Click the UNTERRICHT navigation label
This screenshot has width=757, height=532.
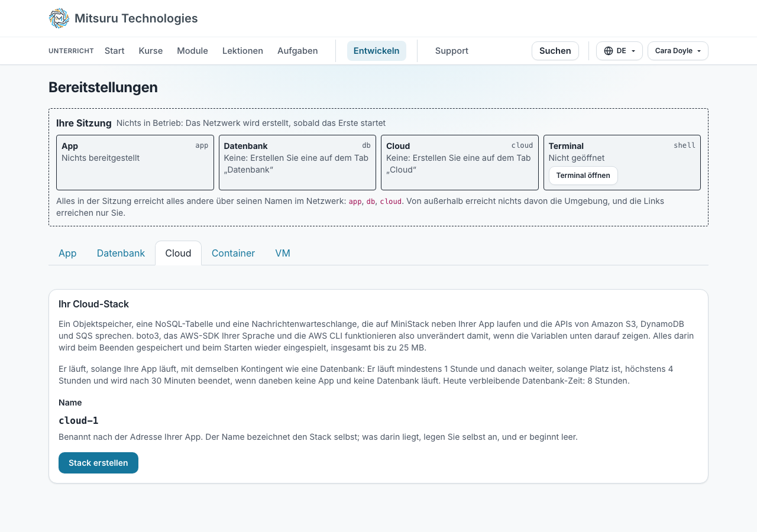71,51
